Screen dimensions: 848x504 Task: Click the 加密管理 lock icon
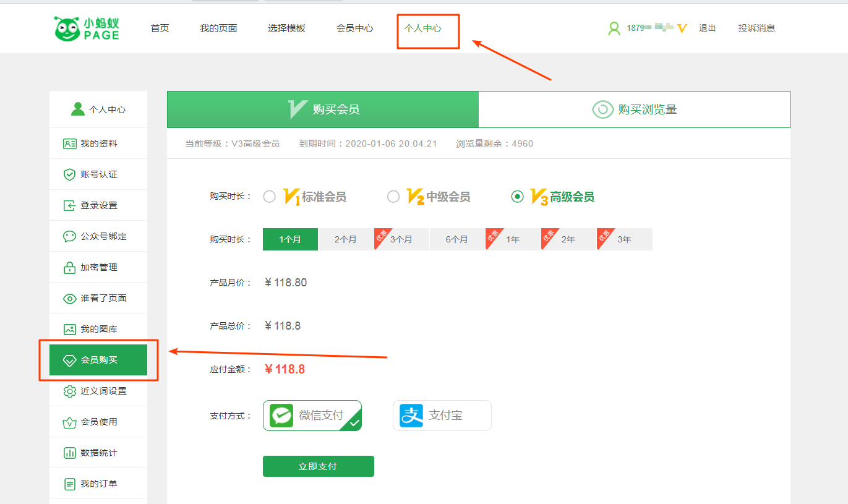pyautogui.click(x=70, y=267)
